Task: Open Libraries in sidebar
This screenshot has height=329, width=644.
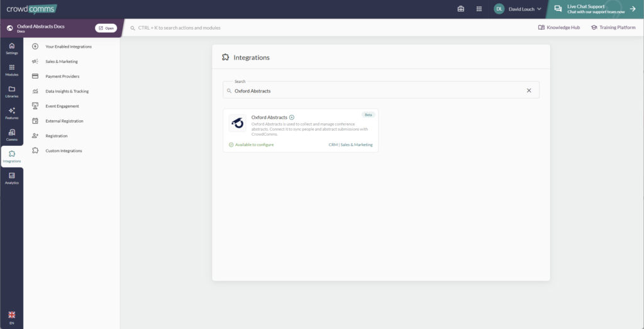Action: tap(11, 92)
